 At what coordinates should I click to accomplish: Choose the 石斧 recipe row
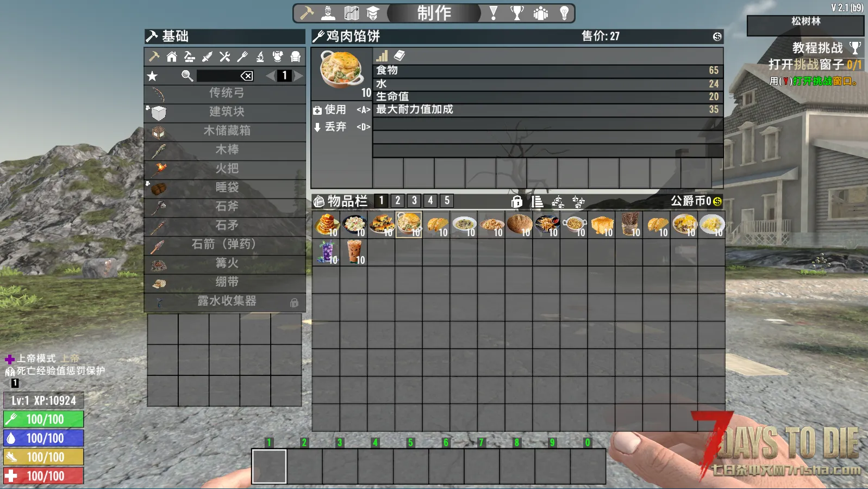(x=225, y=207)
